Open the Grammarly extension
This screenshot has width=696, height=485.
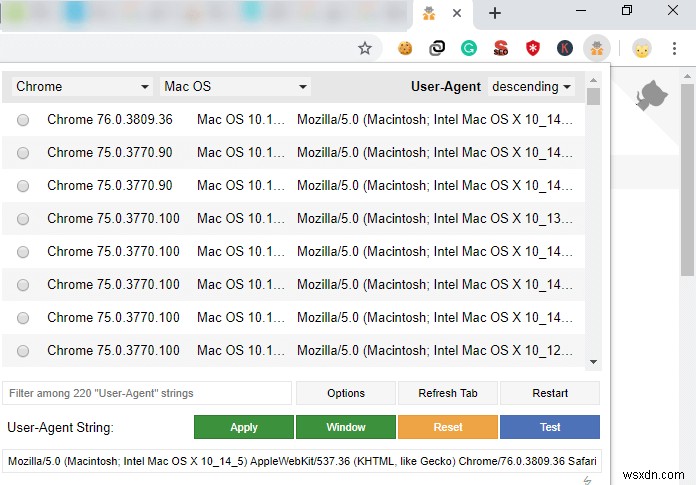[x=469, y=48]
